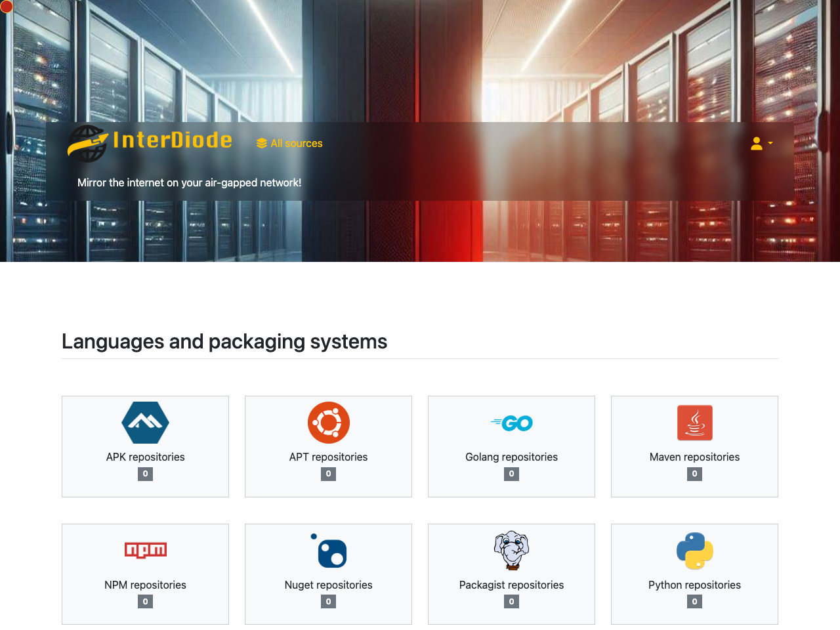Open the APK repositories text link
The image size is (840, 630).
145,457
